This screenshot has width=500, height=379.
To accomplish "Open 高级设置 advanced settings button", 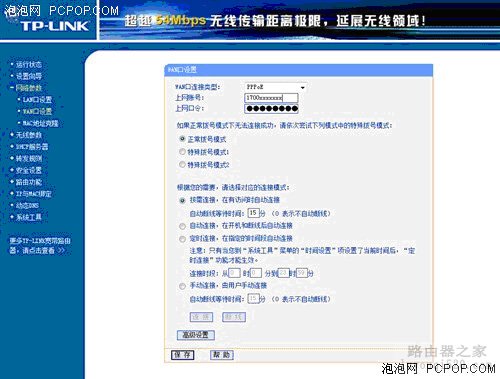I will pyautogui.click(x=196, y=335).
